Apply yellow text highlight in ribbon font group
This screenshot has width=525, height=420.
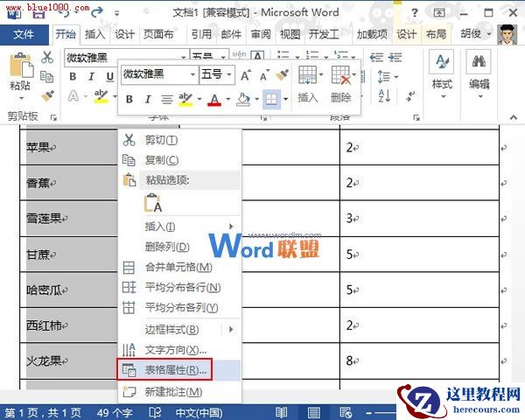(x=101, y=96)
